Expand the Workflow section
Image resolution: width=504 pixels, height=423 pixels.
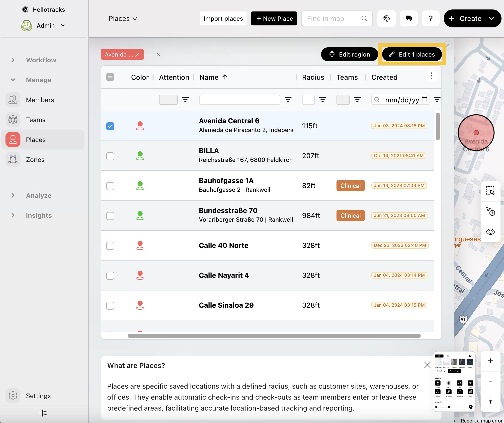point(13,60)
